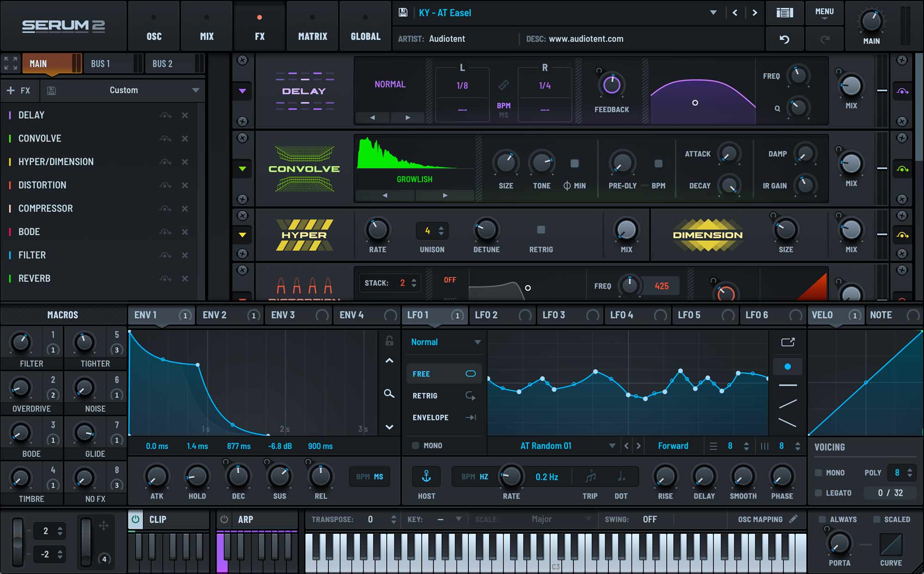Screen dimensions: 924x574
Task: Click the save preset floppy disk icon
Action: 403,12
